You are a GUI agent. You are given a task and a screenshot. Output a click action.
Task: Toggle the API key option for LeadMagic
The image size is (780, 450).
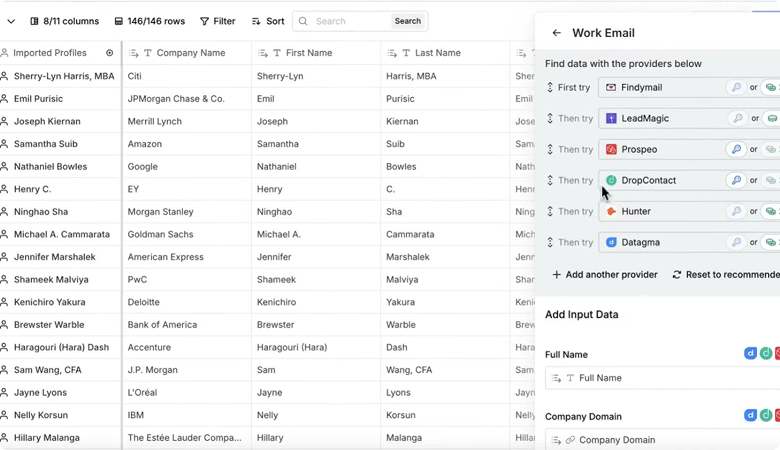pyautogui.click(x=738, y=118)
